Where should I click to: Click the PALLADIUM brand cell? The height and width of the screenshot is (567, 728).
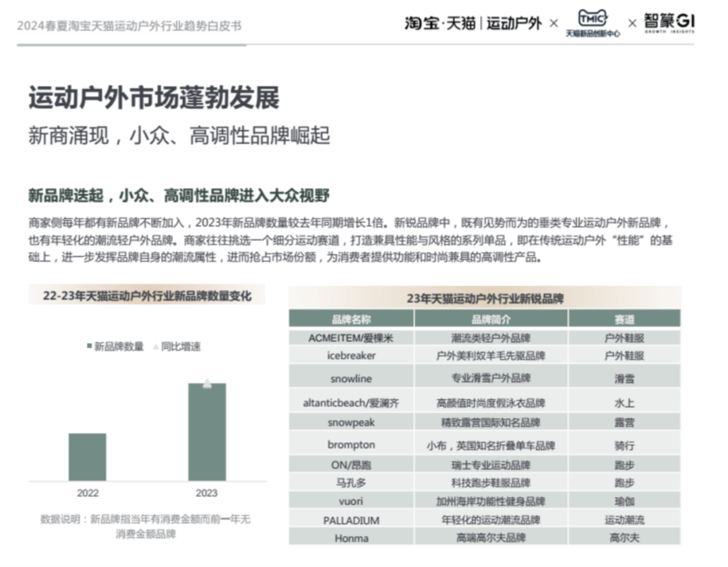tap(351, 520)
